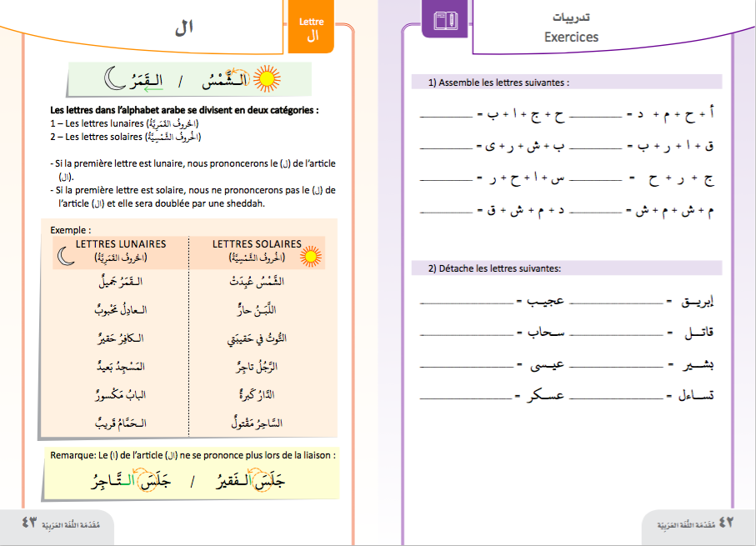Image resolution: width=756 pixels, height=546 pixels.
Task: Click the word 'سحاب' in exercise 2
Action: tap(546, 333)
